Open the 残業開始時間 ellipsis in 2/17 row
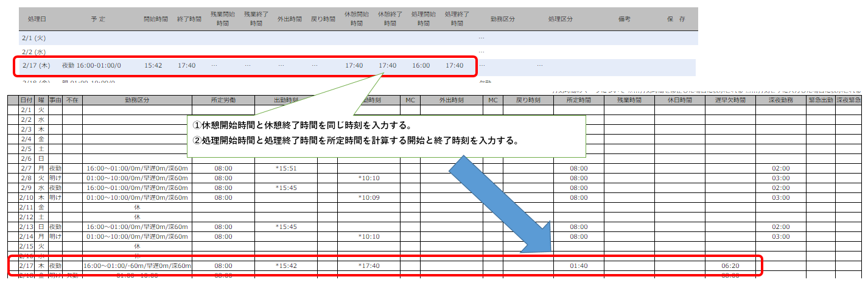Image resolution: width=868 pixels, height=285 pixels. click(x=214, y=65)
